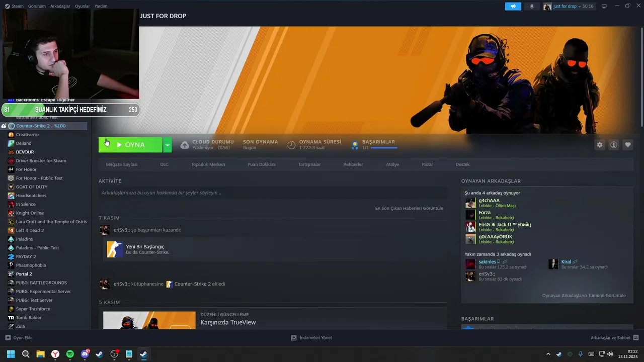
Task: Open Topluluk Merkezi tab
Action: click(x=208, y=164)
